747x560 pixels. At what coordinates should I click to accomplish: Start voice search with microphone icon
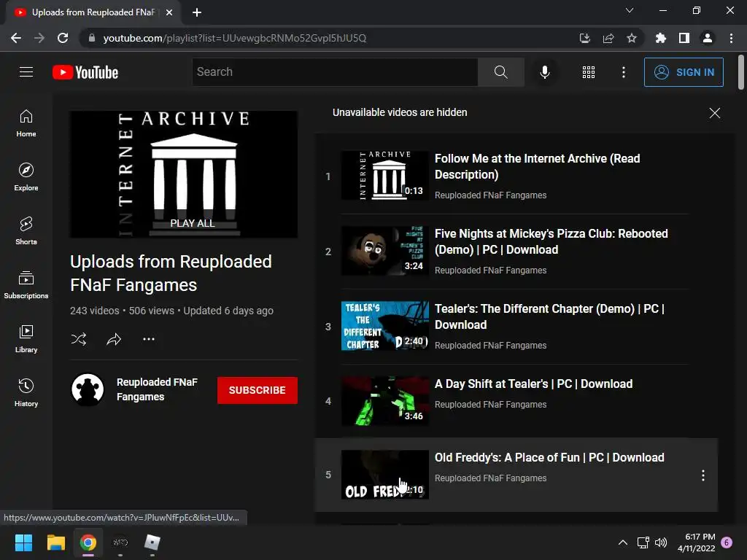pyautogui.click(x=544, y=72)
